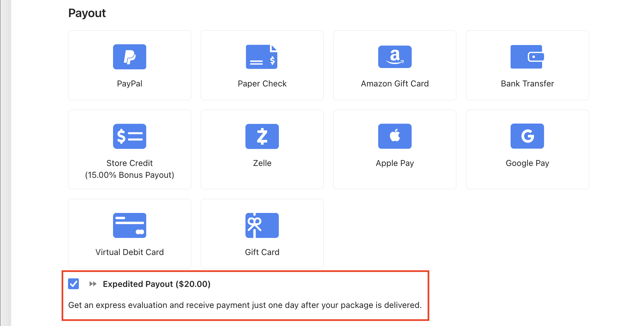The image size is (644, 326).
Task: Select the PayPal text label
Action: click(x=129, y=83)
